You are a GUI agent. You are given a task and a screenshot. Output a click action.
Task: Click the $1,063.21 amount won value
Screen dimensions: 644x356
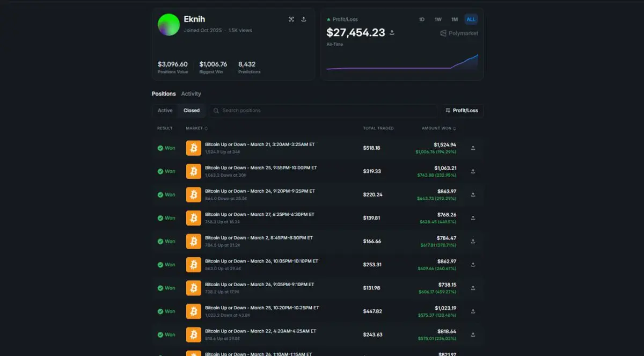pos(445,168)
